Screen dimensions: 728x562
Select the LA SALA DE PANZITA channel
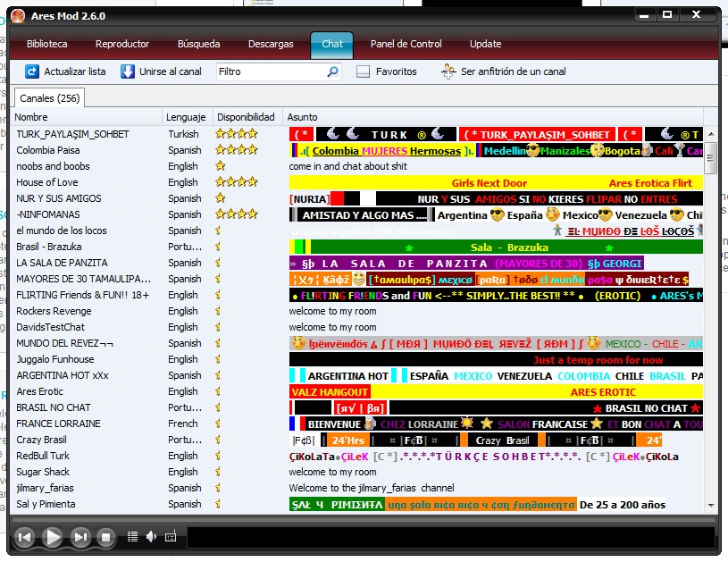point(356,263)
